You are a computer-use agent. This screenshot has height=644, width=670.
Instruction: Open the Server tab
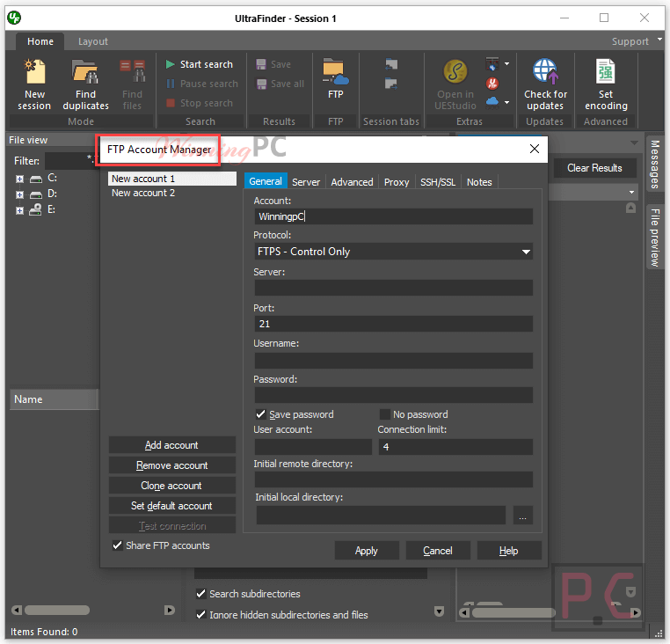pos(306,182)
